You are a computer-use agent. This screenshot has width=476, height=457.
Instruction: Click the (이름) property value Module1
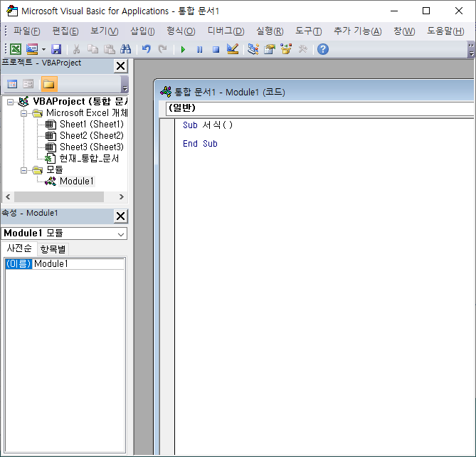(x=78, y=263)
